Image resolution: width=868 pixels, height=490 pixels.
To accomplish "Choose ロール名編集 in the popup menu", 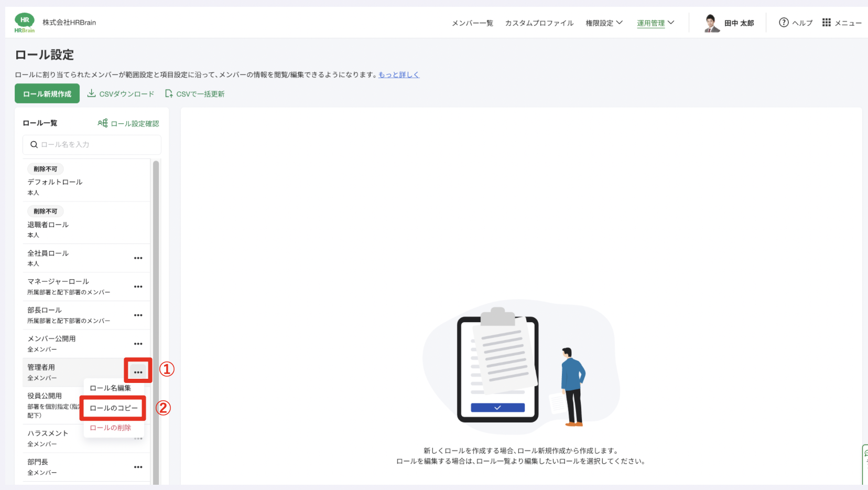I will [111, 388].
